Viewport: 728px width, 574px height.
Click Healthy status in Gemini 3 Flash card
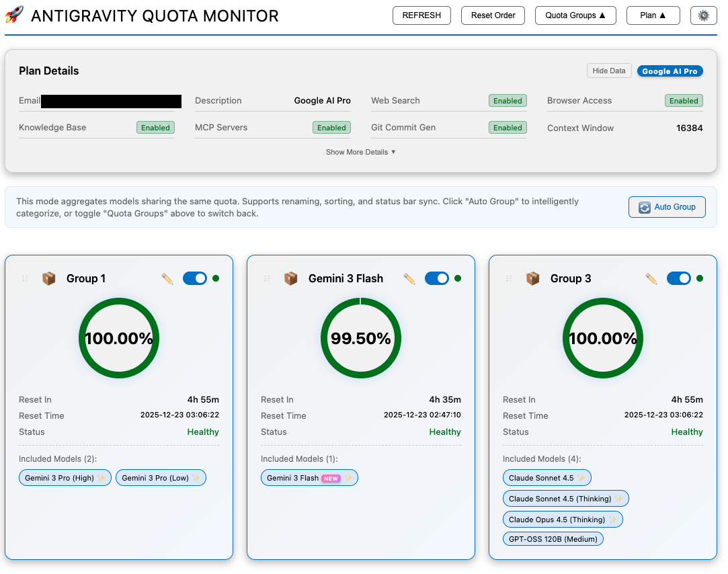(445, 432)
